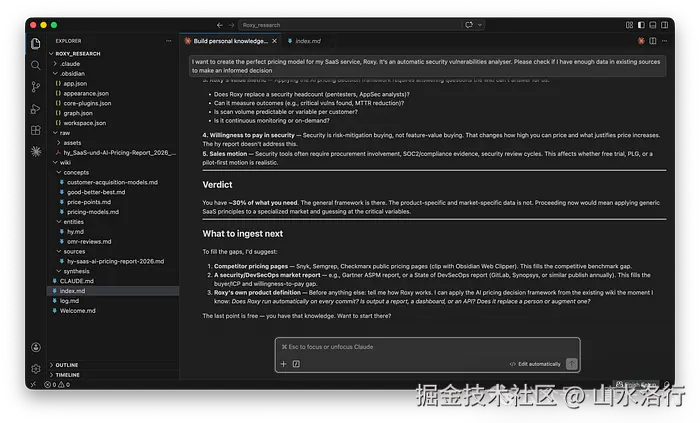Viewport: 700px width, 423px height.
Task: Open price-points.md
Action: pos(113,202)
